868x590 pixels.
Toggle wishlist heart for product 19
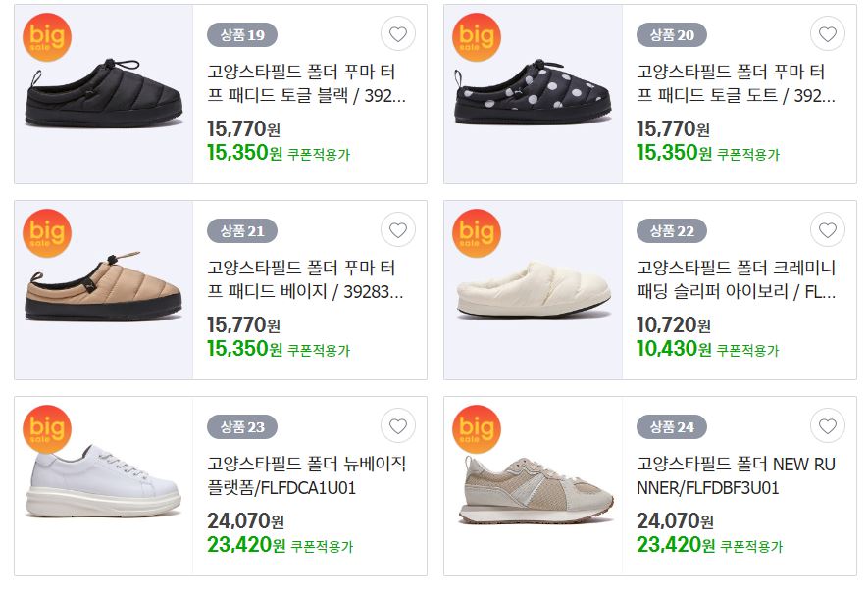click(x=398, y=34)
